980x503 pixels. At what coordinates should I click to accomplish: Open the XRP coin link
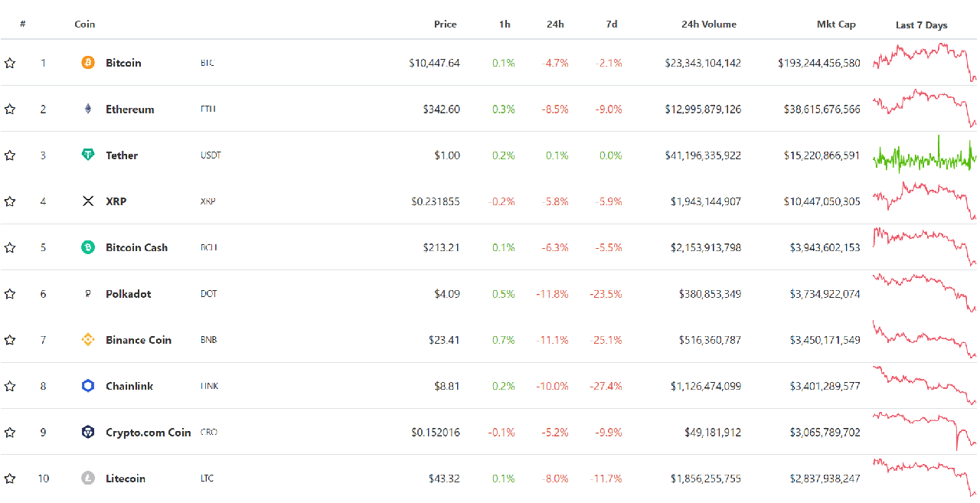click(116, 201)
